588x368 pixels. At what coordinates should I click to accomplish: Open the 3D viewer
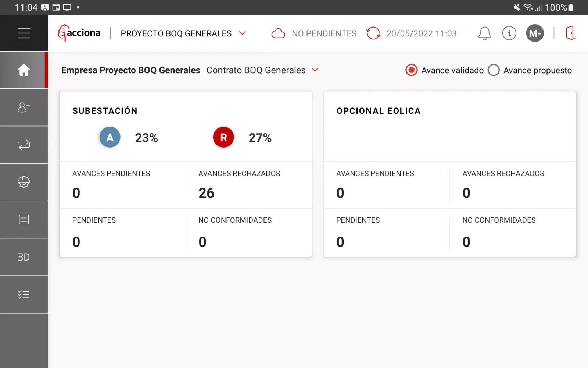coord(24,257)
